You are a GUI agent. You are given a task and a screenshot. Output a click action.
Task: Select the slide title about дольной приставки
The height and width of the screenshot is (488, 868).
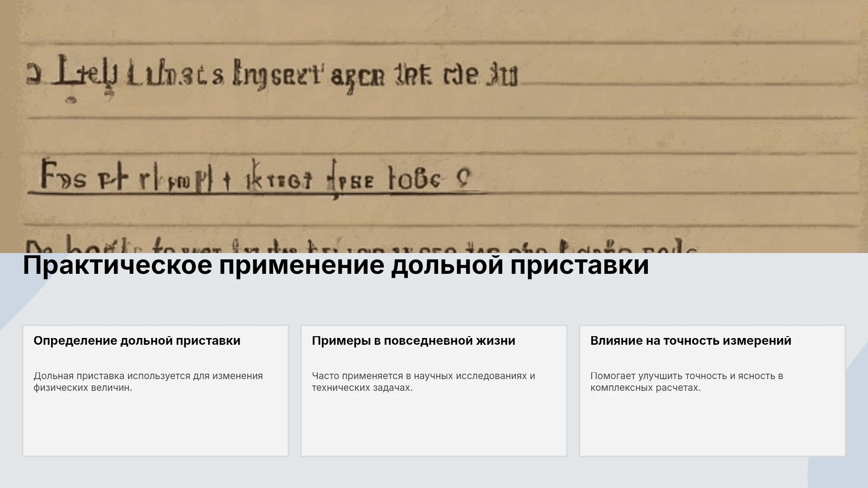tap(336, 265)
